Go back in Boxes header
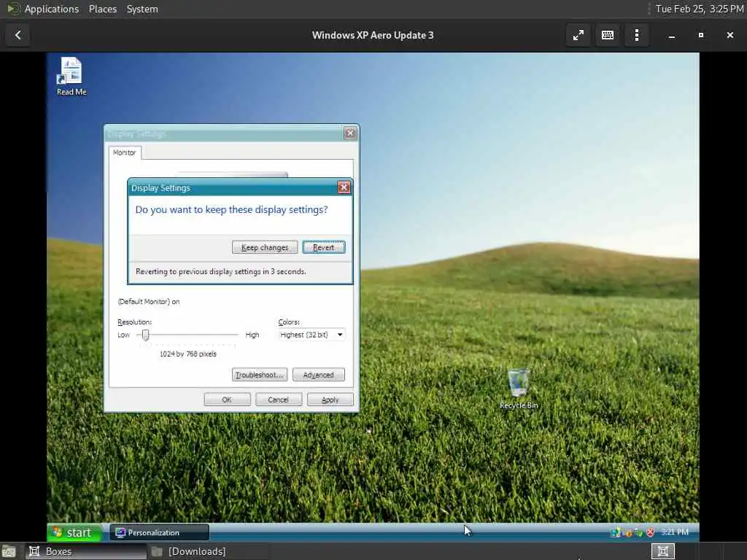Viewport: 747px width, 560px height. [18, 35]
